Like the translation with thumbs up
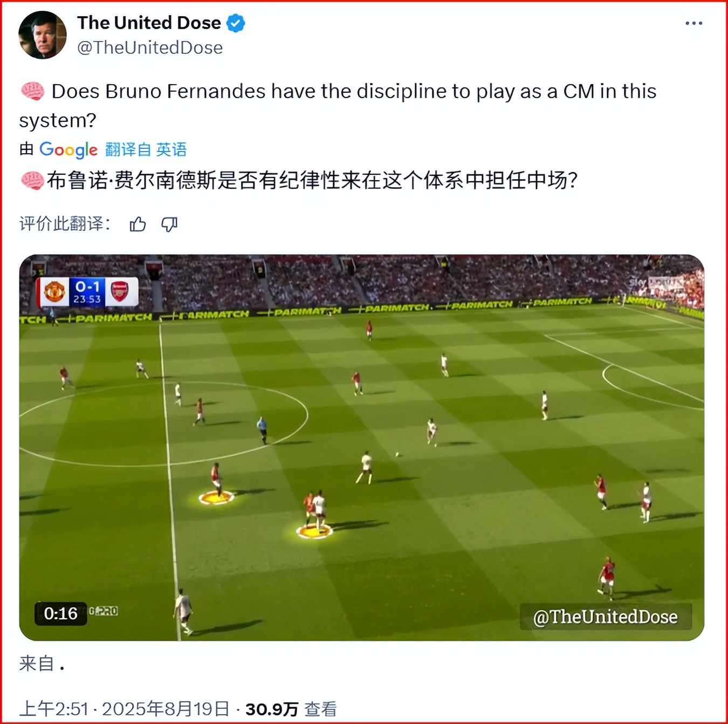This screenshot has width=728, height=724. [138, 224]
